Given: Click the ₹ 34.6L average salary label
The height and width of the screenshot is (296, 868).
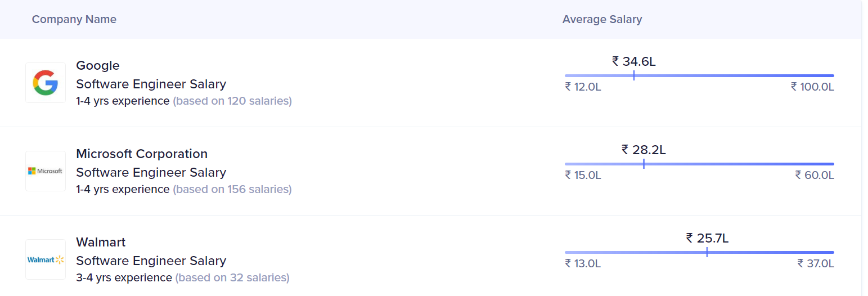Looking at the screenshot, I should (634, 61).
